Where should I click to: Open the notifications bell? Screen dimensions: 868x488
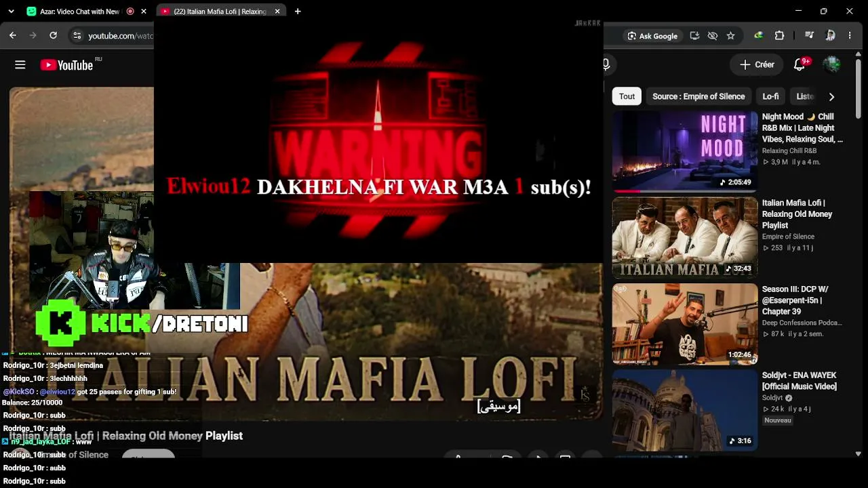pyautogui.click(x=800, y=65)
